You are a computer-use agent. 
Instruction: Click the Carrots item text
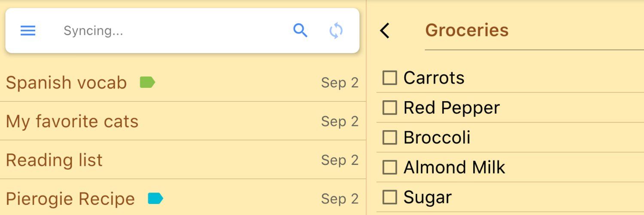point(434,78)
